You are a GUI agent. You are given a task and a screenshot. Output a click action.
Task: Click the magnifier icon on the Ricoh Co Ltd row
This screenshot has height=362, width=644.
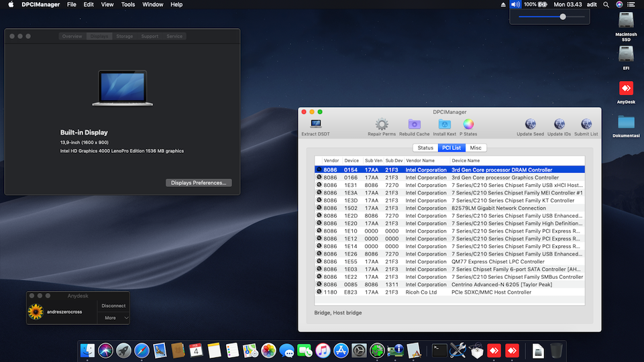319,292
